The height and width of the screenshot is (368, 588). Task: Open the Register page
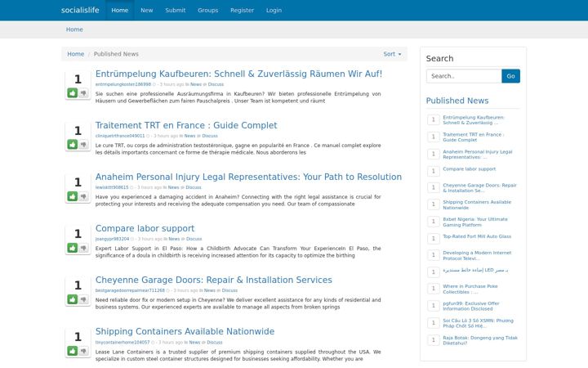[242, 10]
